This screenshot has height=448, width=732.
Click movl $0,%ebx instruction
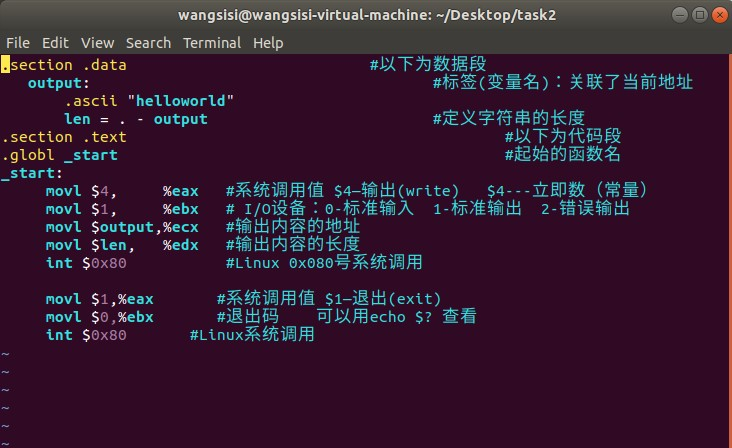[99, 317]
